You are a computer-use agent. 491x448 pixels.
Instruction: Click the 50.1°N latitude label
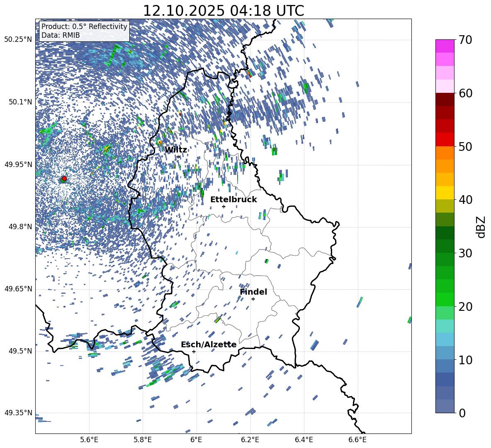[20, 102]
